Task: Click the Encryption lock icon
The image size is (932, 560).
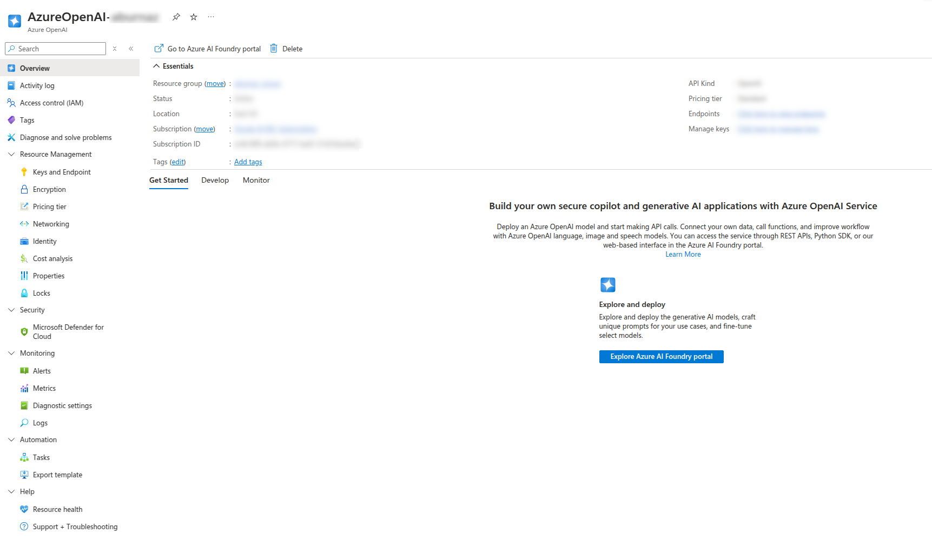Action: point(24,189)
